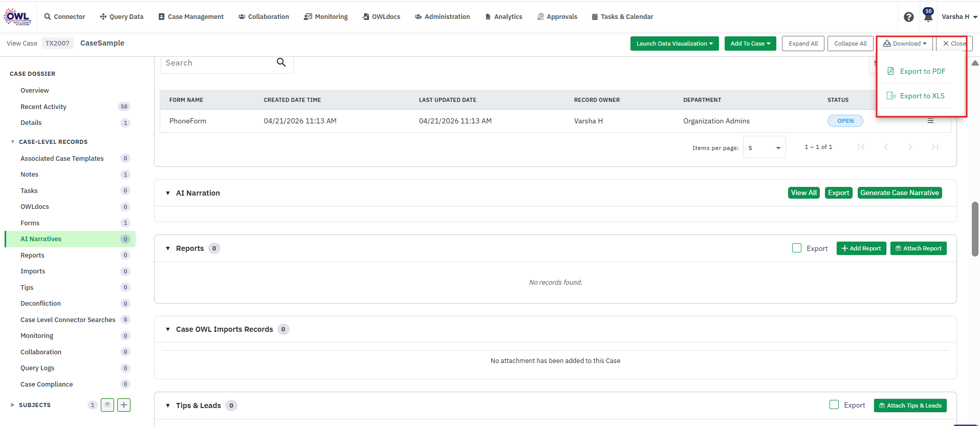Click the PhoneForm form name cell
Viewport: 980px width, 426px height.
(x=188, y=121)
